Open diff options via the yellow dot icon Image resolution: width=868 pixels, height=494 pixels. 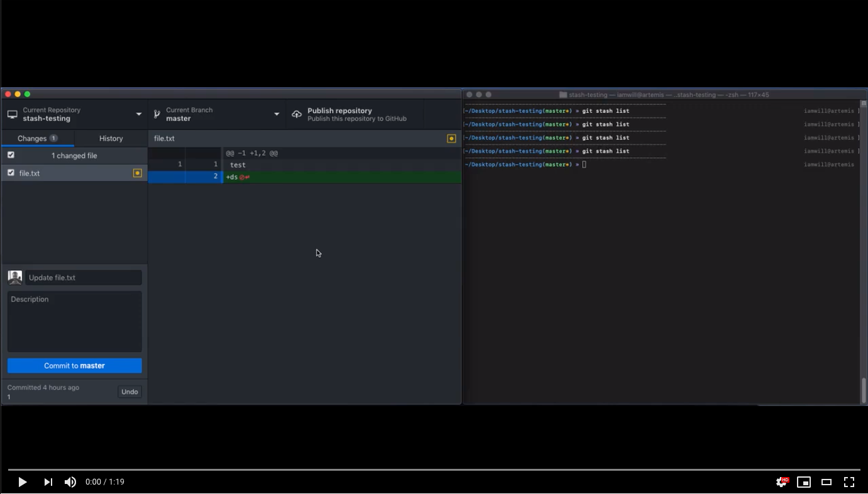(451, 138)
